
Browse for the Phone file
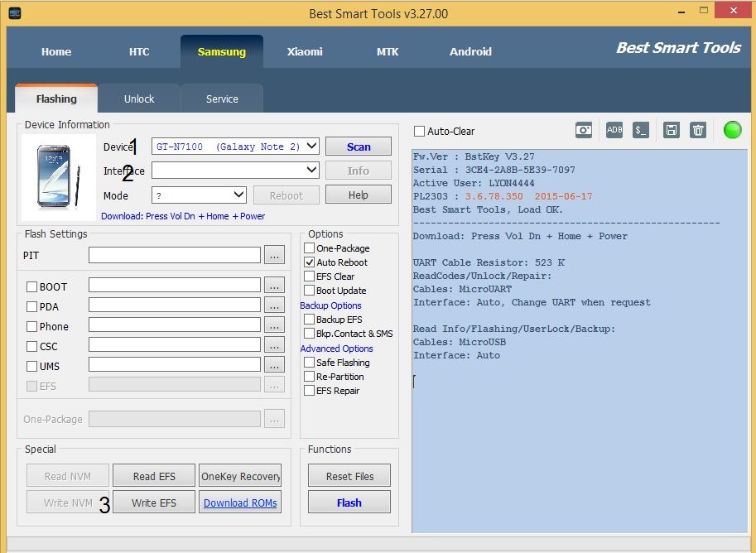point(274,325)
